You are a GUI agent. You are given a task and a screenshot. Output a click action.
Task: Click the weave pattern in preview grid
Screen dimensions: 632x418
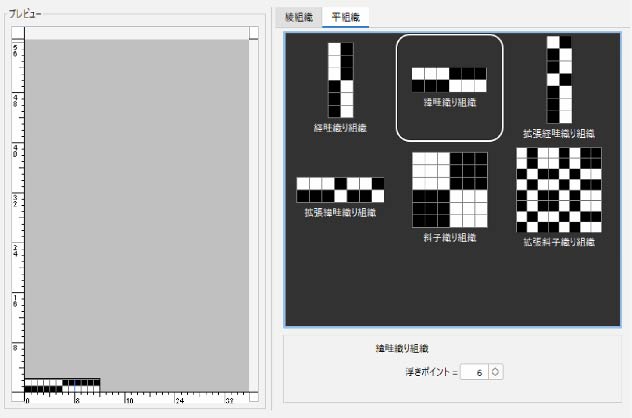62,385
